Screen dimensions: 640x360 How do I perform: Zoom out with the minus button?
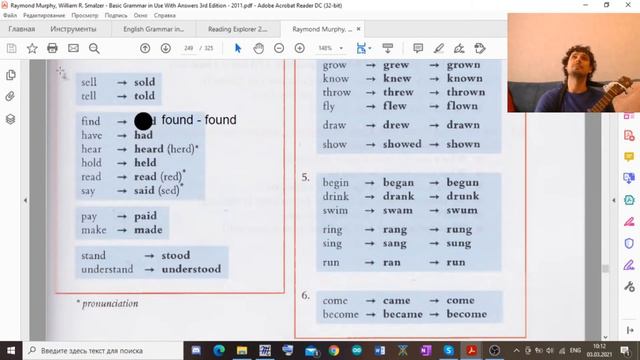(279, 48)
